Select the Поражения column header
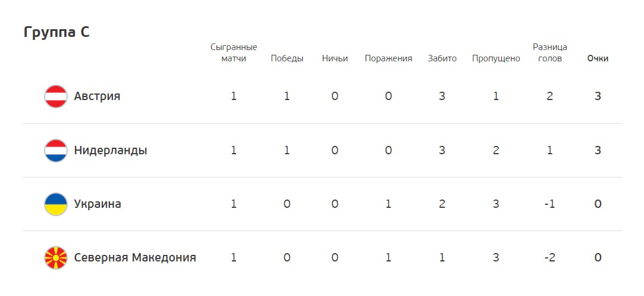The image size is (644, 296). click(388, 58)
